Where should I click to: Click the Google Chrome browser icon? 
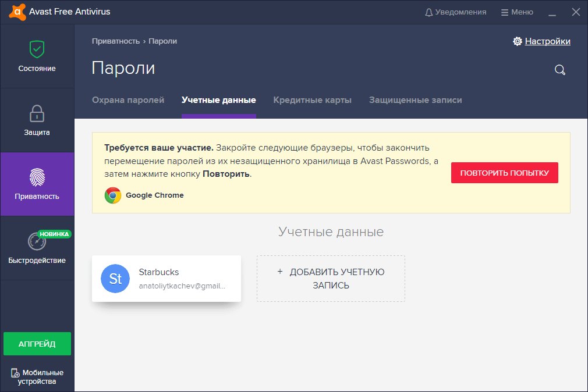pos(112,195)
